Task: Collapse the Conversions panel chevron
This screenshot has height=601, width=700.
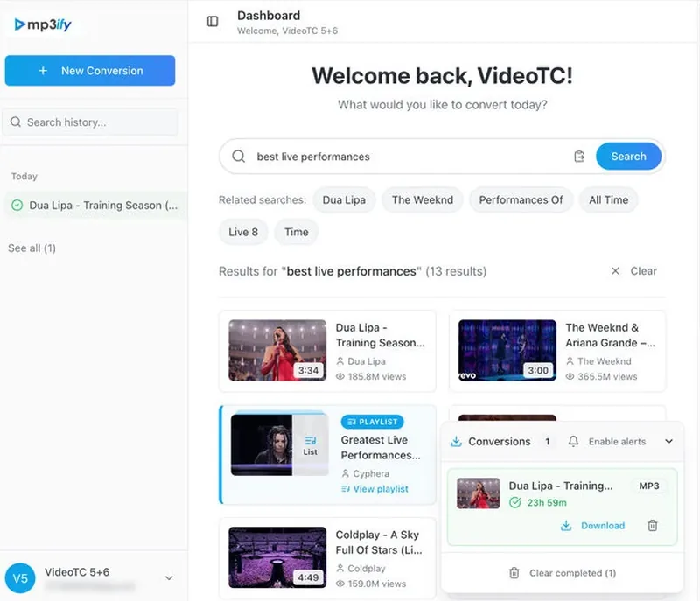Action: click(x=668, y=441)
